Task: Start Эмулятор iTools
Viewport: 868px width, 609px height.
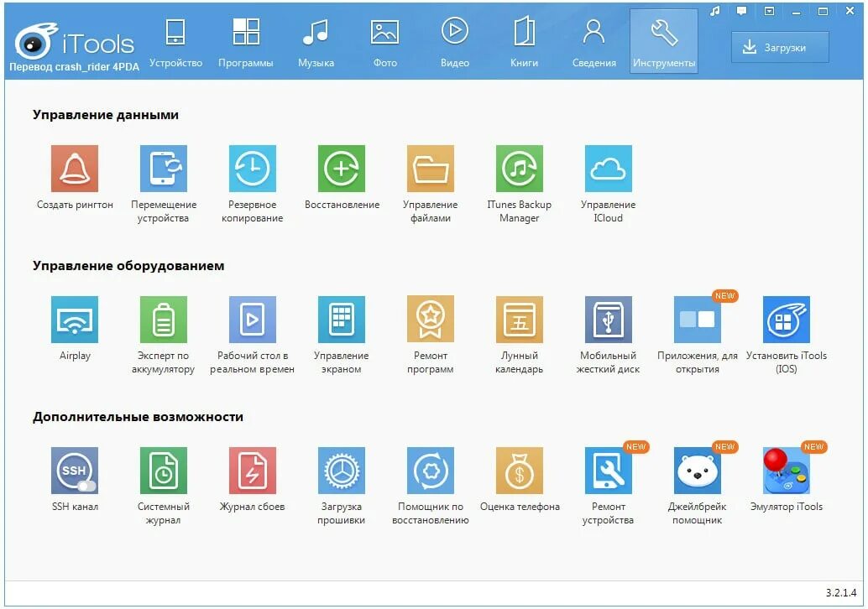Action: click(786, 471)
